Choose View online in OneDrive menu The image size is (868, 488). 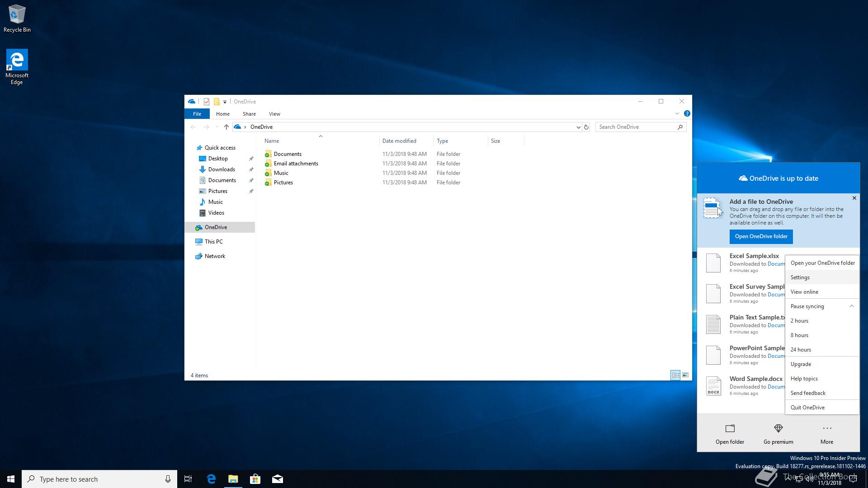click(x=822, y=292)
